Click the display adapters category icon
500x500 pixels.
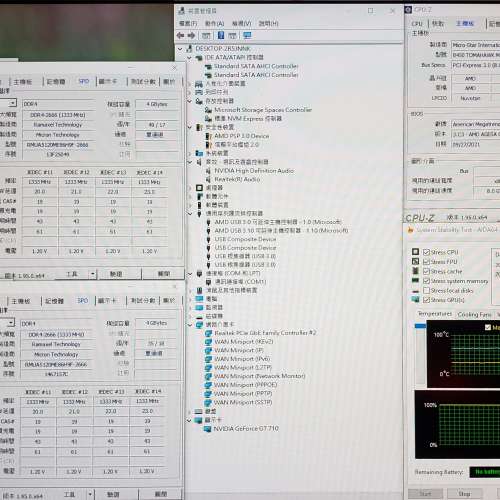coord(199,420)
